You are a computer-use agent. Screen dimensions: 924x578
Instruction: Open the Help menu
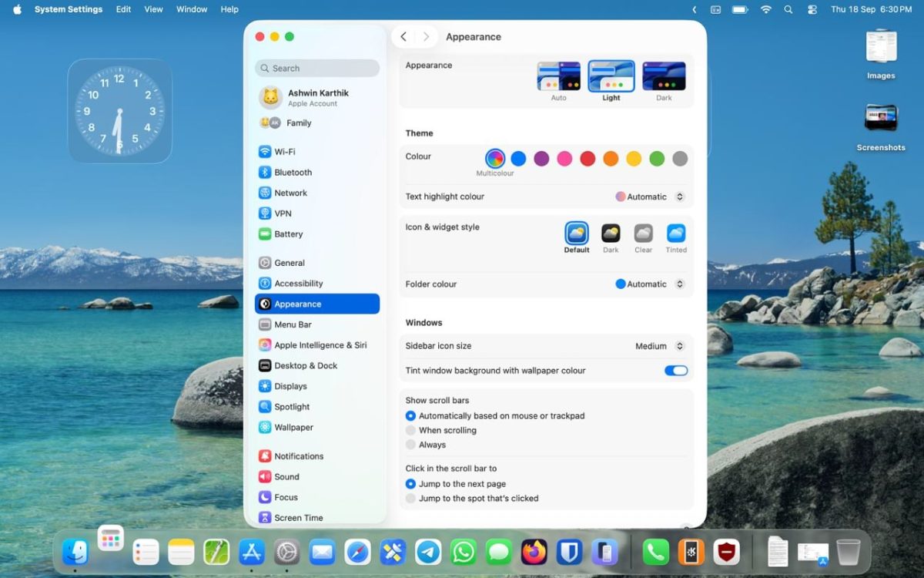[x=229, y=9]
